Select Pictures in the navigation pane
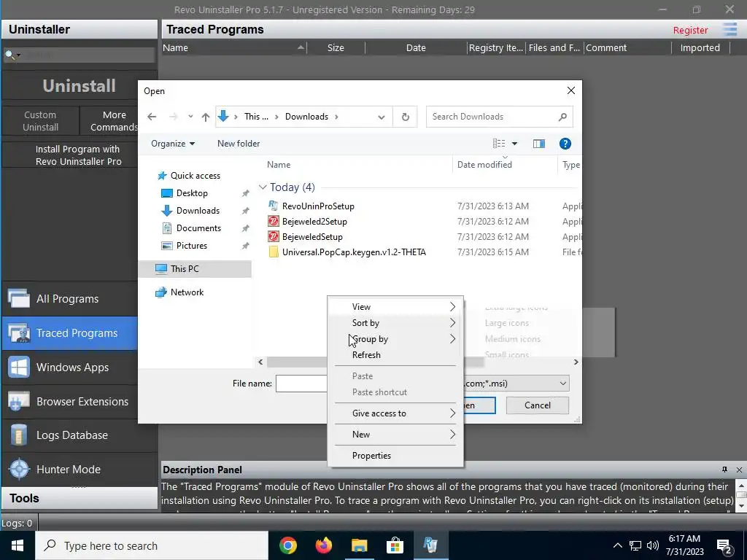Image resolution: width=747 pixels, height=560 pixels. coord(192,246)
